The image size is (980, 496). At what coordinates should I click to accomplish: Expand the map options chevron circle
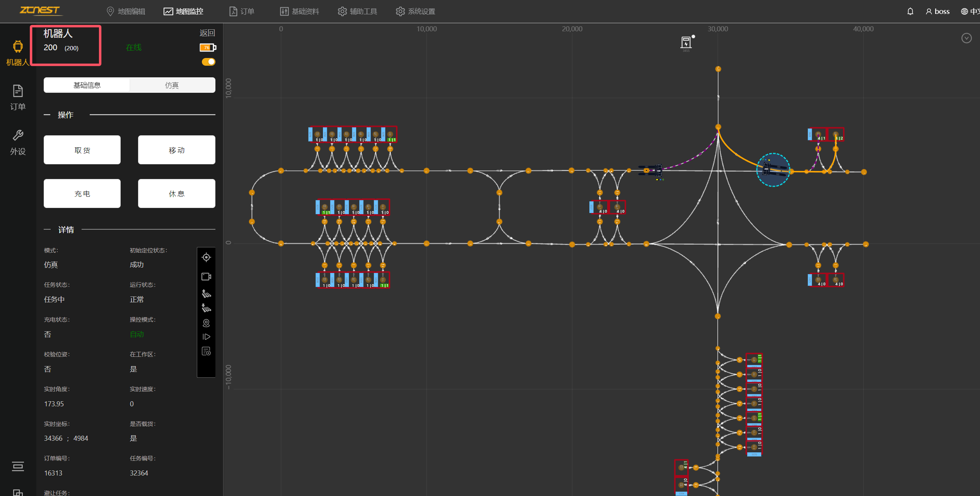966,38
